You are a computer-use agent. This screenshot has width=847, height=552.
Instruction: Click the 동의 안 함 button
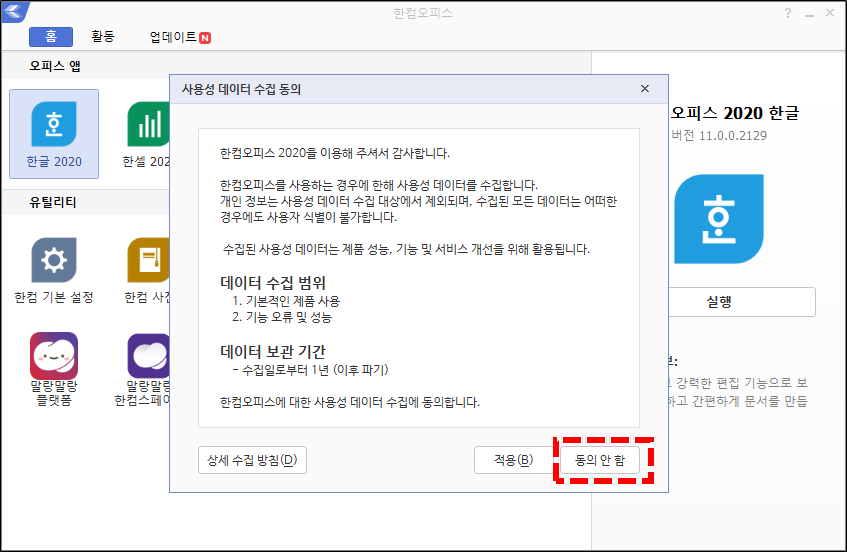tap(600, 460)
